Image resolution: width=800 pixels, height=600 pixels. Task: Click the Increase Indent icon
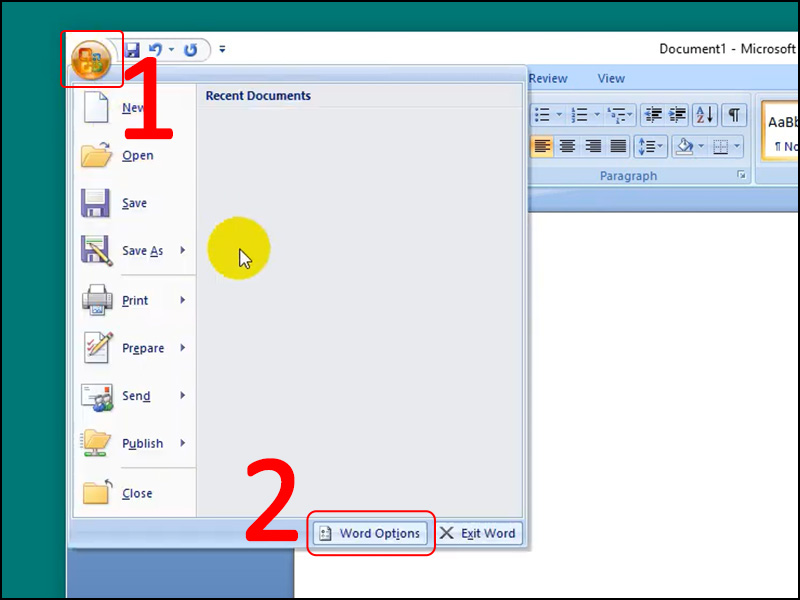tap(677, 115)
